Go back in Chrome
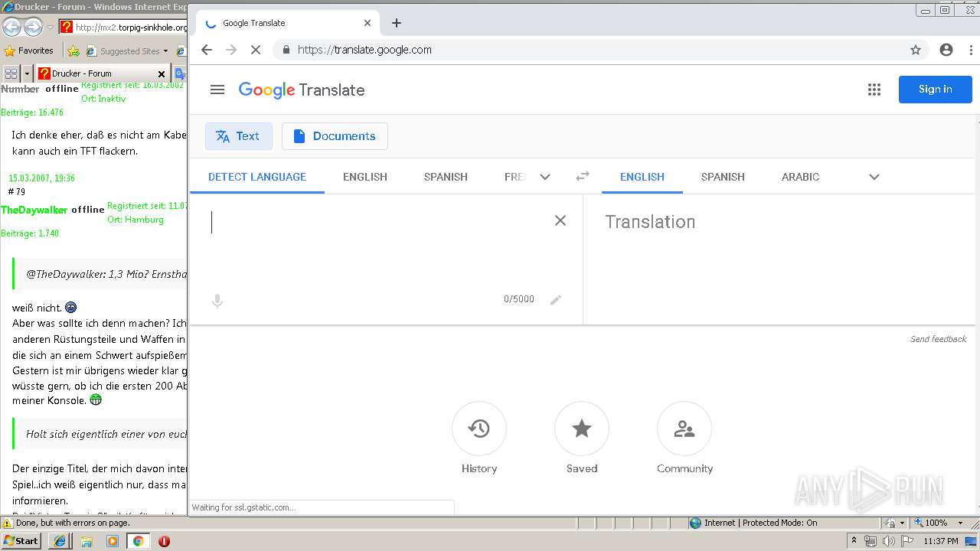The height and width of the screenshot is (551, 980). 207,50
